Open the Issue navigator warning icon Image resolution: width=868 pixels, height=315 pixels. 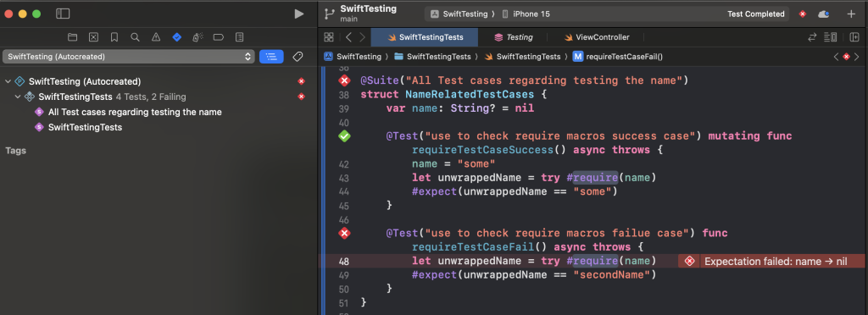point(156,37)
